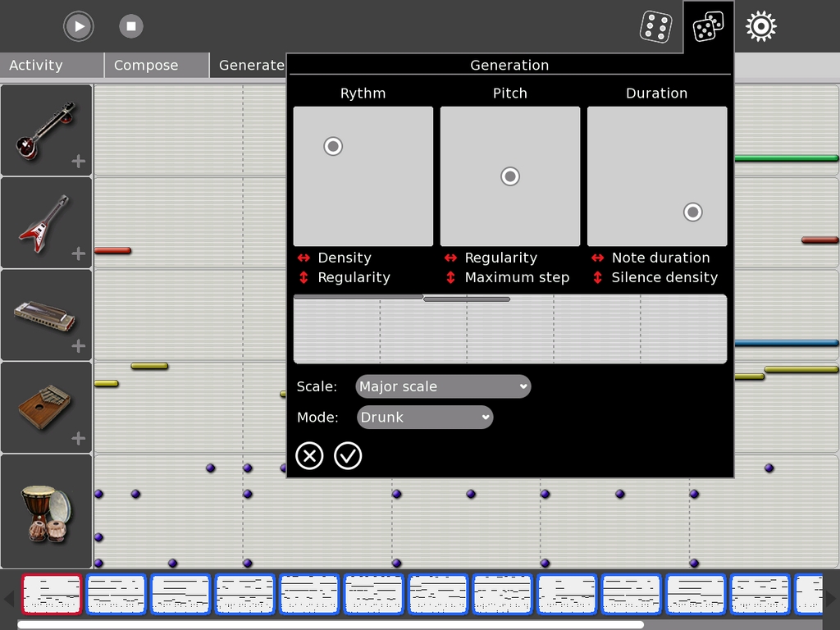Switch to the Compose tab
The image size is (840, 630).
coord(156,66)
